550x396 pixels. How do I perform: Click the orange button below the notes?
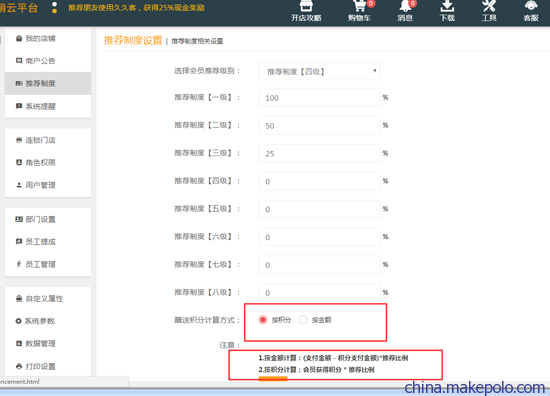point(273,378)
